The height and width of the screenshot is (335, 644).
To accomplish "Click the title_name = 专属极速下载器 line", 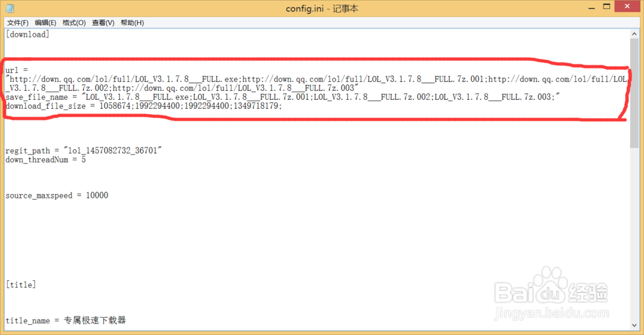I will coord(66,320).
